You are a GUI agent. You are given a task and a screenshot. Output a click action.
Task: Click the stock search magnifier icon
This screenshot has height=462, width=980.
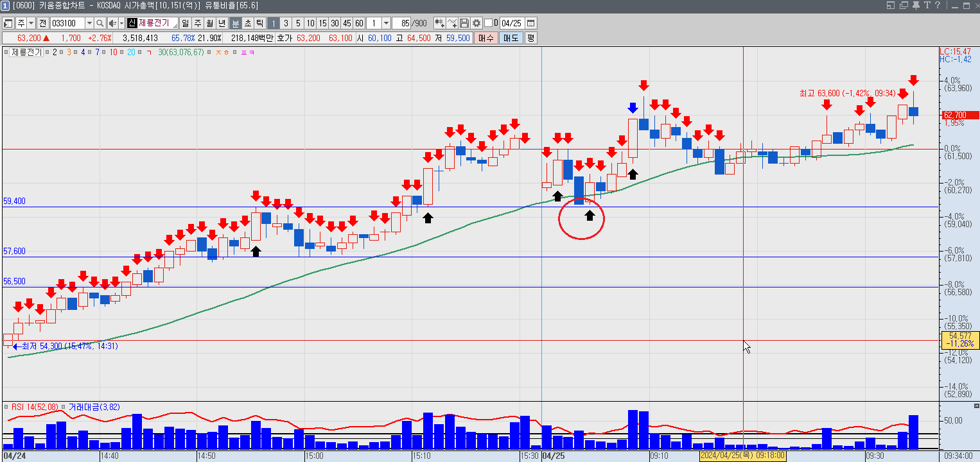(x=100, y=23)
